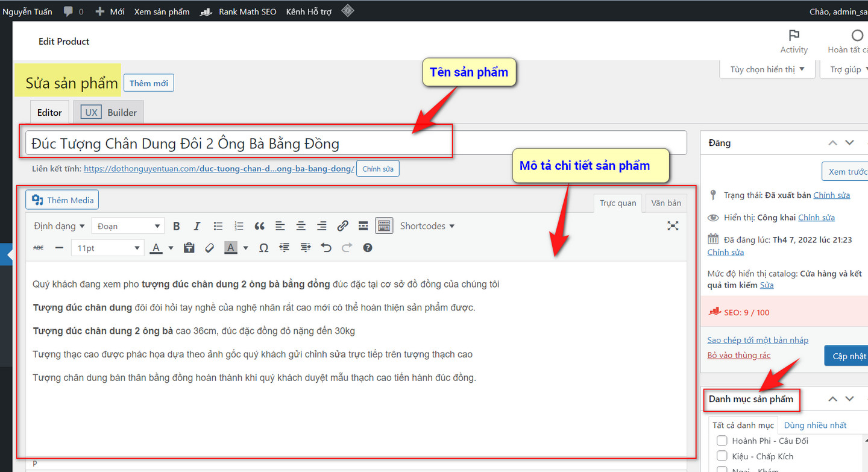Image resolution: width=868 pixels, height=472 pixels.
Task: Check the Hoành Phi - Câu Đối category
Action: pyautogui.click(x=722, y=441)
